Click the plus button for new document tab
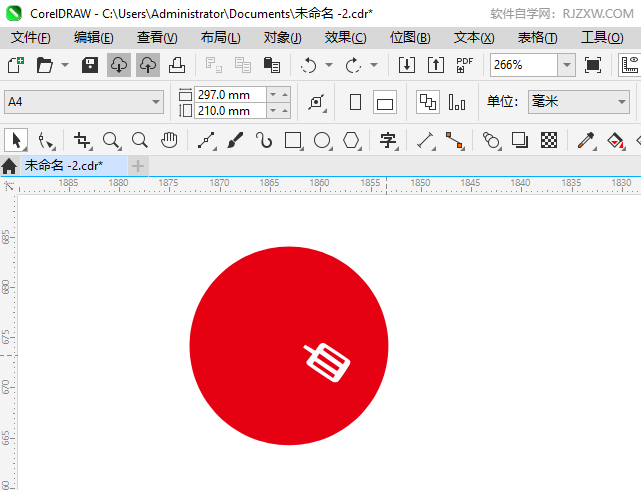 click(138, 166)
